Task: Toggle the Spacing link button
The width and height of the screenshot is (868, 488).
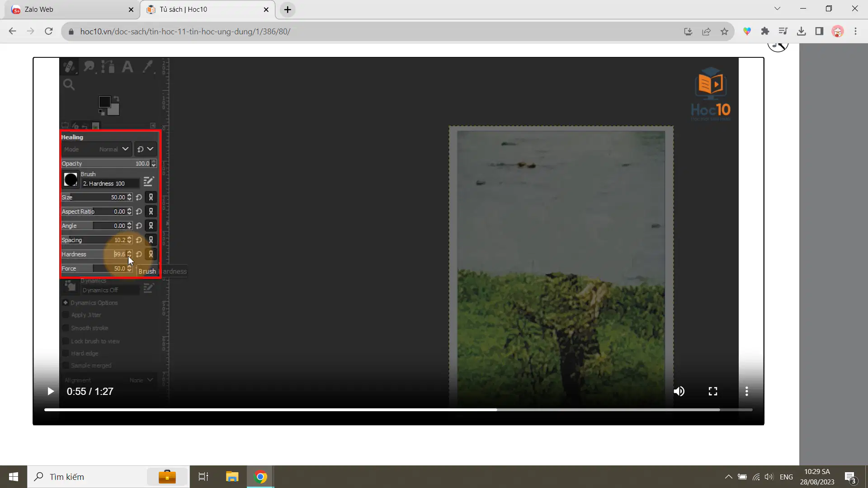Action: pos(151,240)
